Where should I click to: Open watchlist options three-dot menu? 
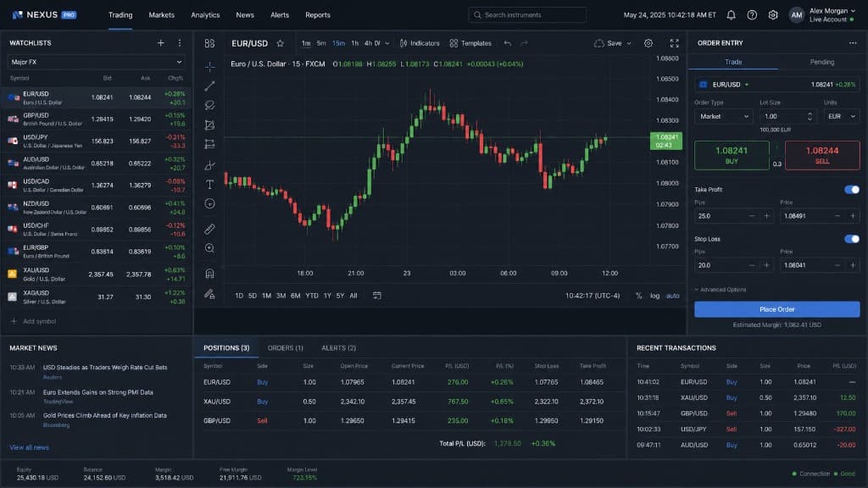click(180, 42)
